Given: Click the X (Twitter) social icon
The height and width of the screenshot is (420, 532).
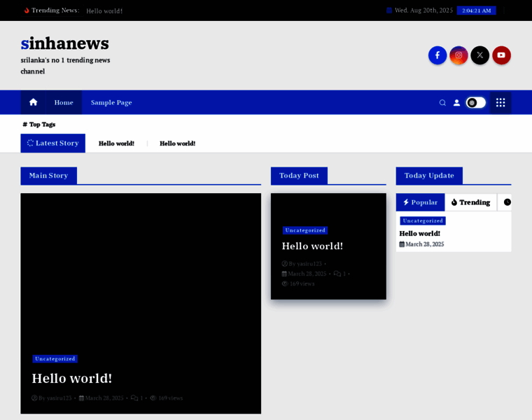Looking at the screenshot, I should click(479, 55).
